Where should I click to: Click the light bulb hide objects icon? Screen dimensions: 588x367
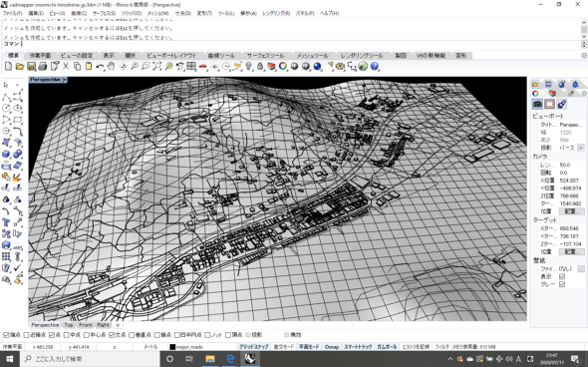pyautogui.click(x=248, y=67)
